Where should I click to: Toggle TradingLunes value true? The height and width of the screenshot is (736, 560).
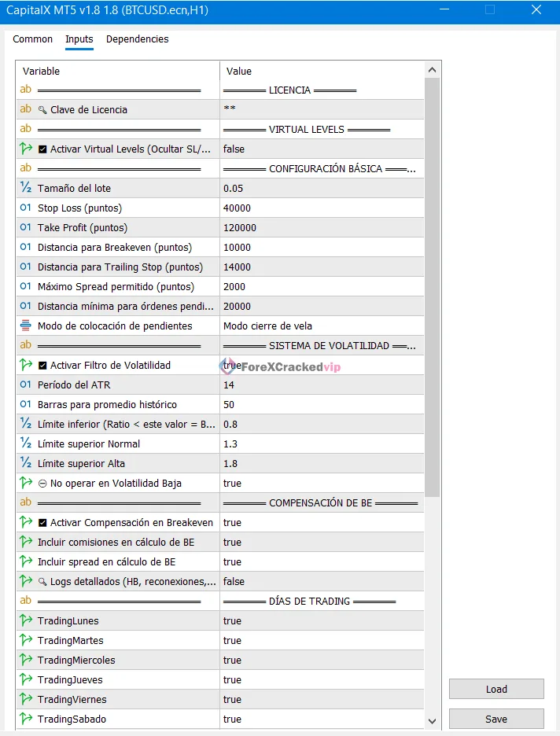(322, 620)
